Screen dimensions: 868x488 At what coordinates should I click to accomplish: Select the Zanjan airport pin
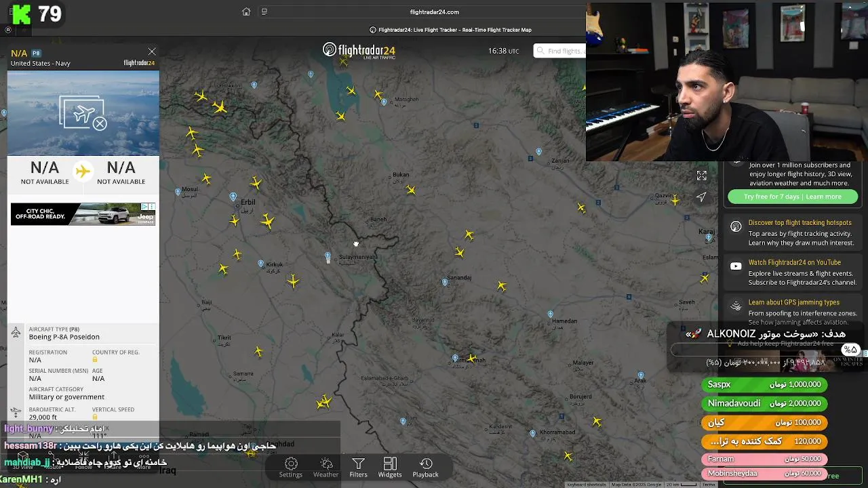(x=539, y=152)
